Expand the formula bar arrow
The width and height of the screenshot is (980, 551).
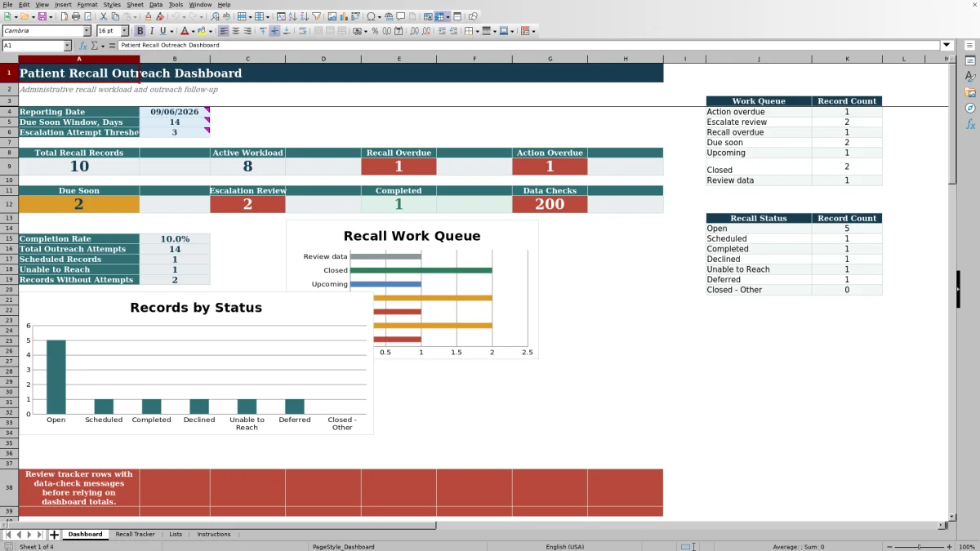pos(947,46)
